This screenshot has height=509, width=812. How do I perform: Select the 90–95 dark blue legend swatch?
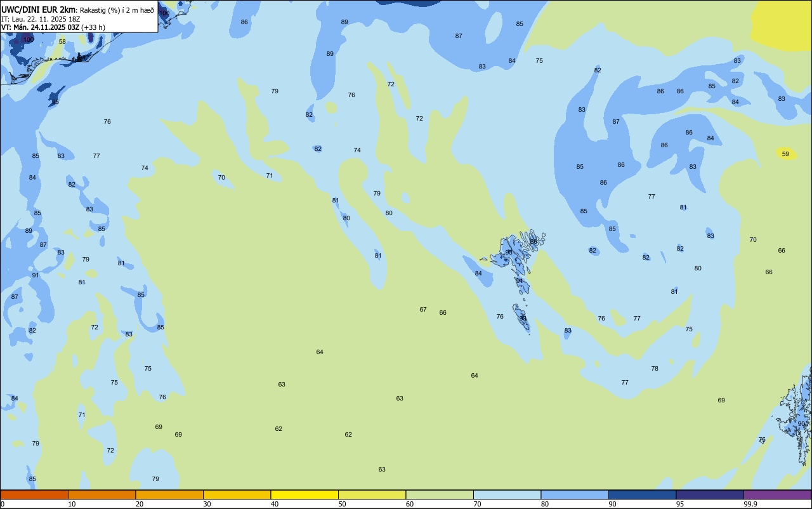[x=642, y=494]
